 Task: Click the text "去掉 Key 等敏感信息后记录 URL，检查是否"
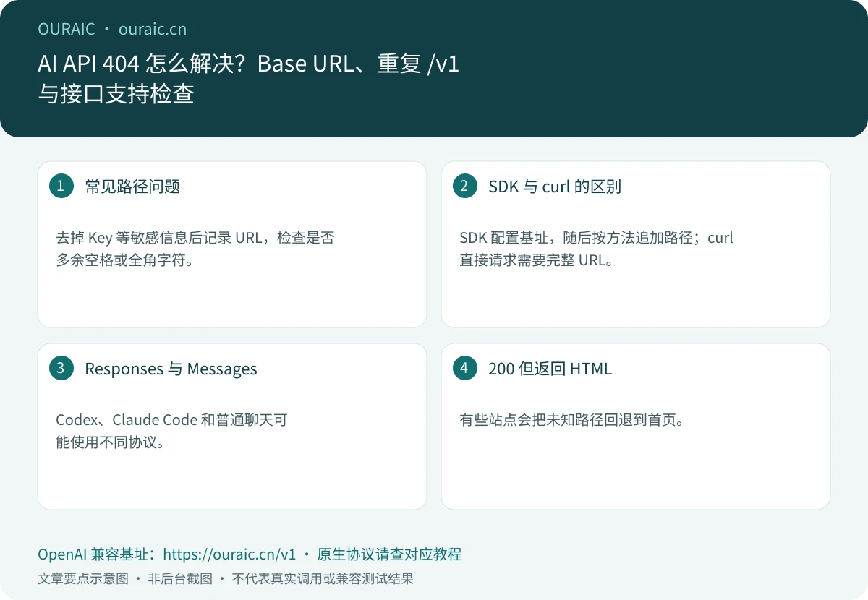[195, 238]
